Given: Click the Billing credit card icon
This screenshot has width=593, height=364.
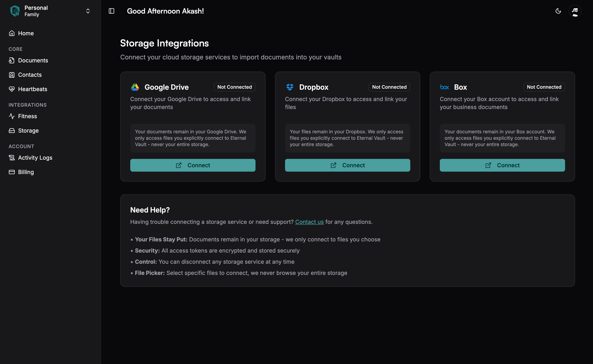Looking at the screenshot, I should [x=12, y=172].
